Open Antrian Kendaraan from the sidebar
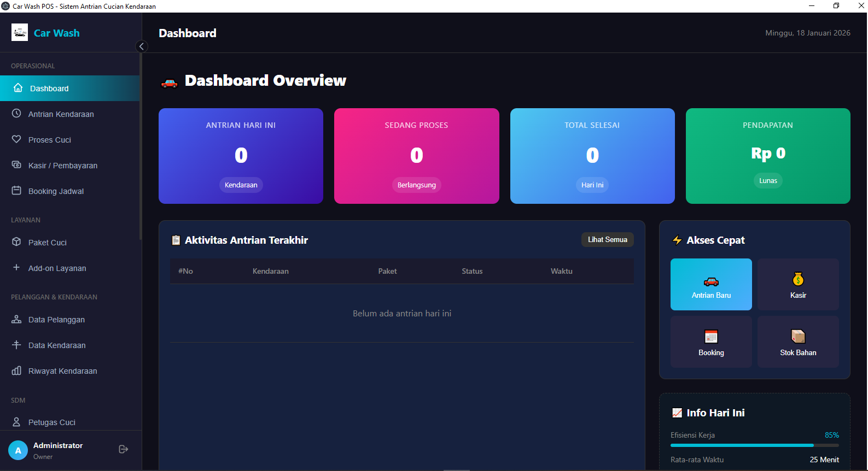Screen dimensions: 868x471 click(x=61, y=114)
